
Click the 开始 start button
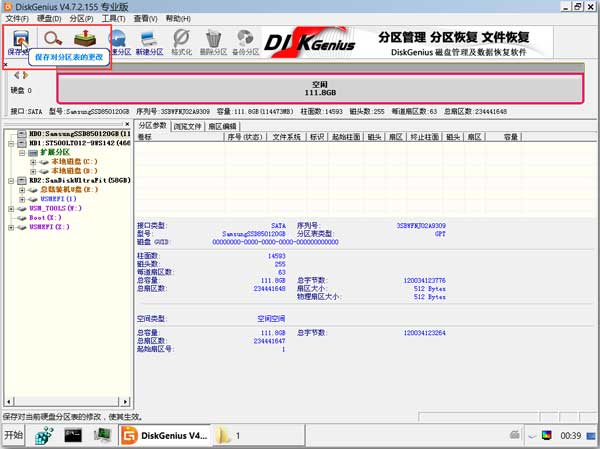point(13,435)
